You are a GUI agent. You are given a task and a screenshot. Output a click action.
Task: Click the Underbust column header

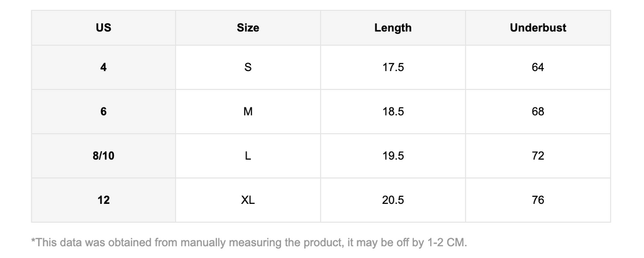click(538, 28)
